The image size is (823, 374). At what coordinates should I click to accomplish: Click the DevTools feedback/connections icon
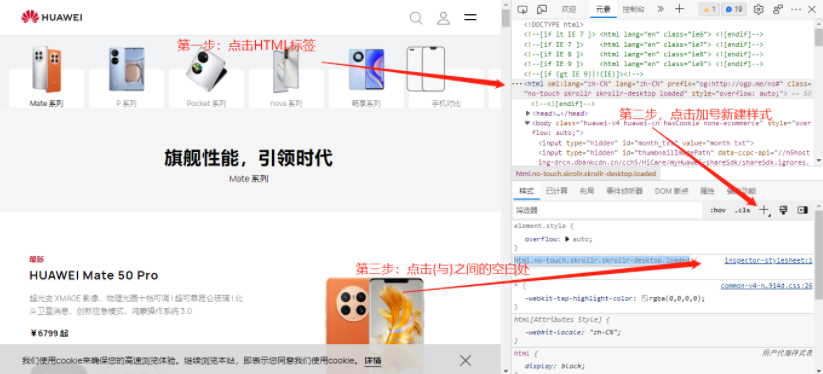(778, 9)
